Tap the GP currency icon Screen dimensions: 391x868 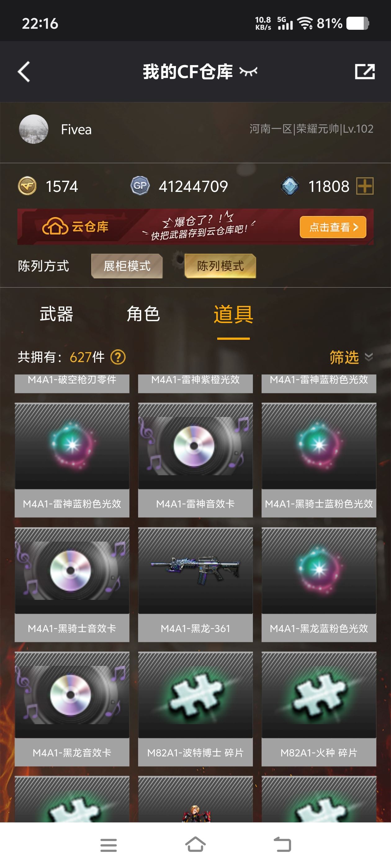[140, 186]
